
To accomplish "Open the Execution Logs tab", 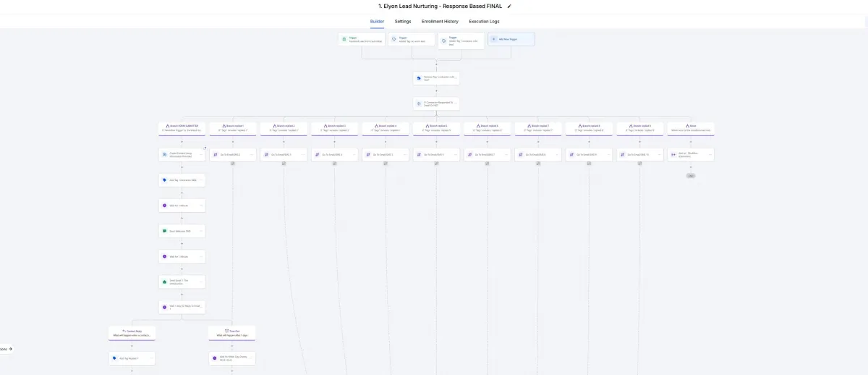I will point(484,22).
